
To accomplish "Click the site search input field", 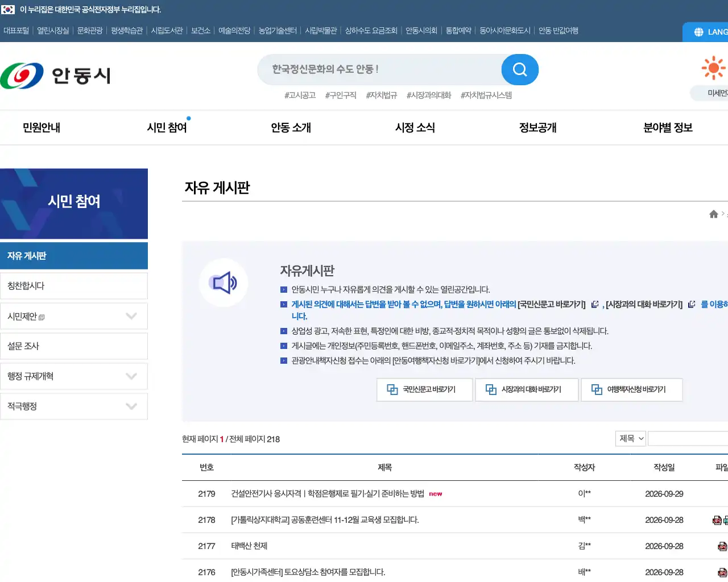I will coord(379,69).
